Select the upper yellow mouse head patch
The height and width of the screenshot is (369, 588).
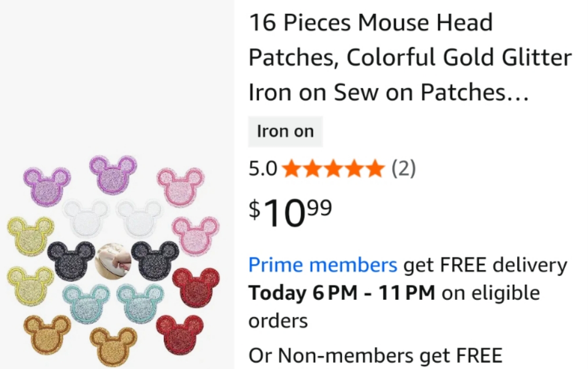(30, 235)
